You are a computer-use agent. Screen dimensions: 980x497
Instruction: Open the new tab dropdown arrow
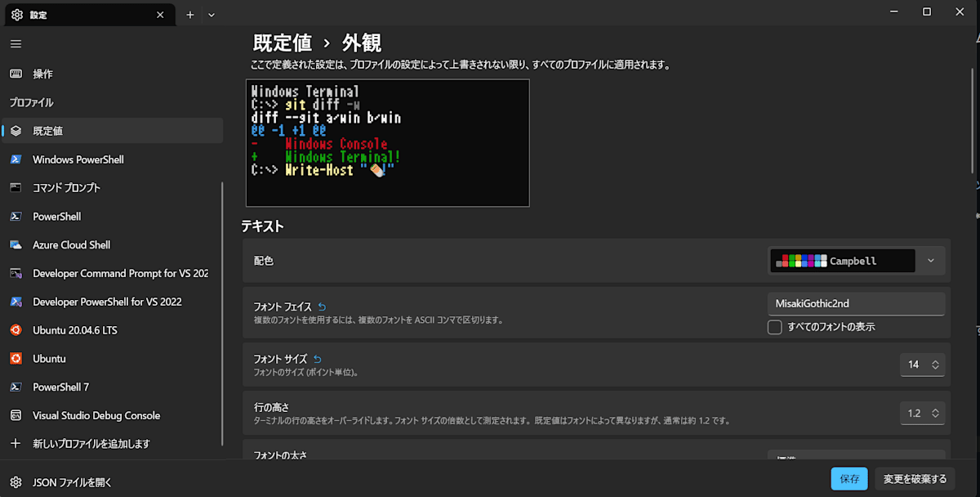tap(212, 14)
